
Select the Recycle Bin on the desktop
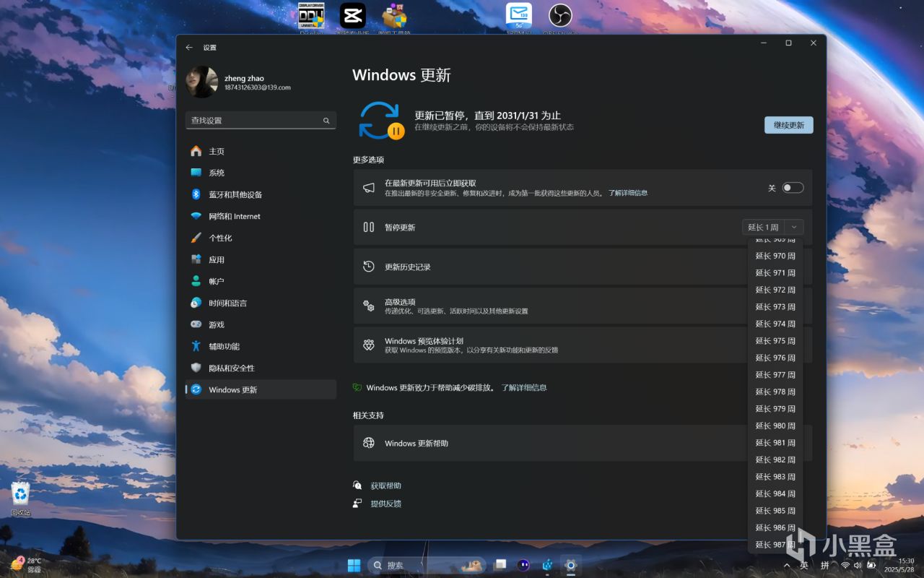tap(20, 499)
